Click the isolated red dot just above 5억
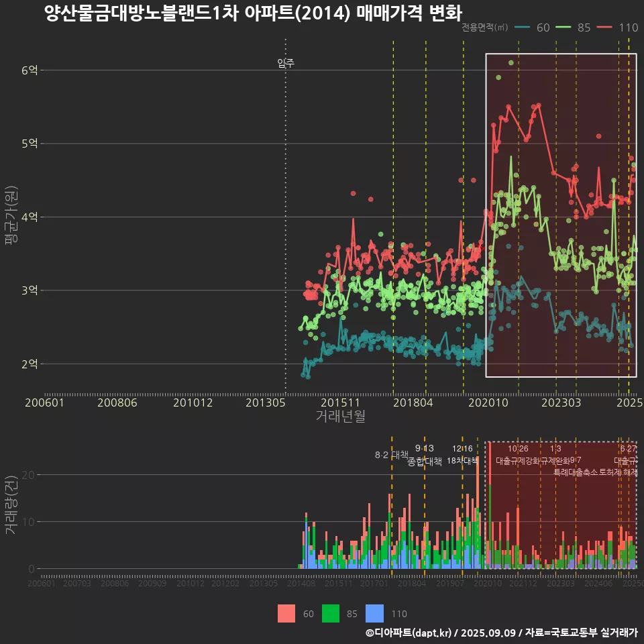The image size is (644, 644). (x=599, y=136)
